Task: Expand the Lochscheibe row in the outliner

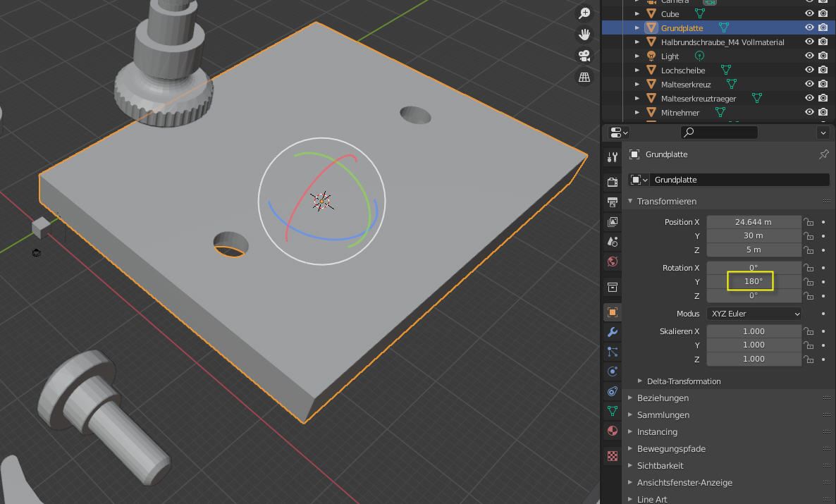Action: (637, 70)
